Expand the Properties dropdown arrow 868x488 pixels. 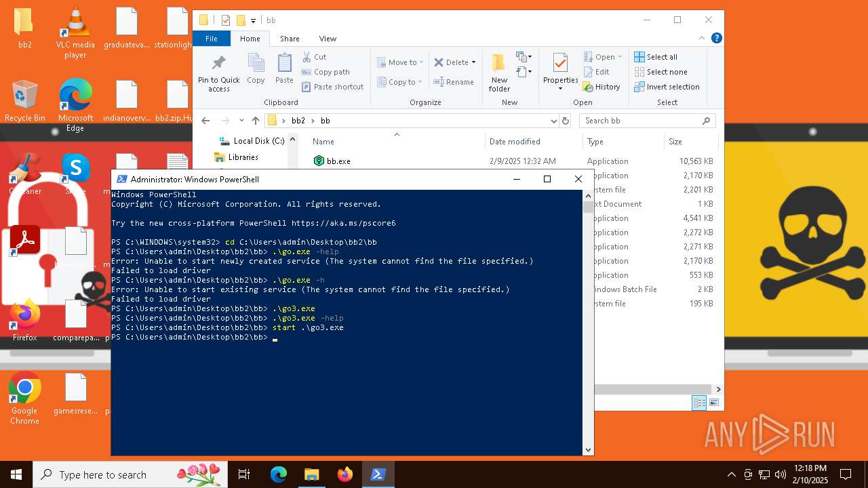[x=560, y=89]
